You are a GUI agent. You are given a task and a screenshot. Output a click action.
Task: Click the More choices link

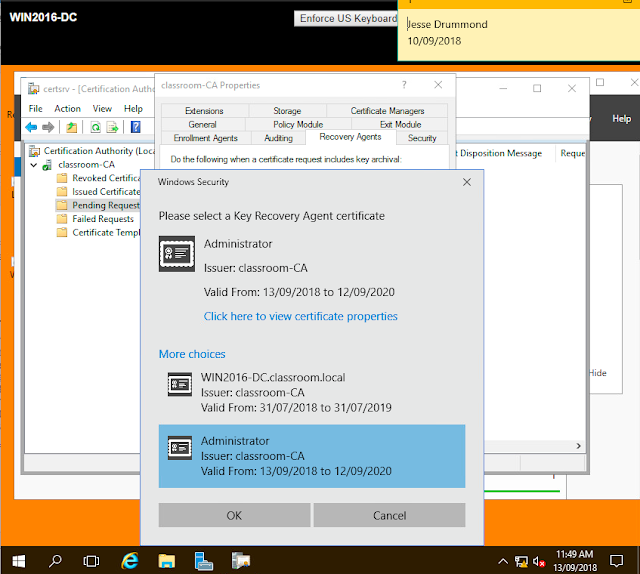coord(192,354)
